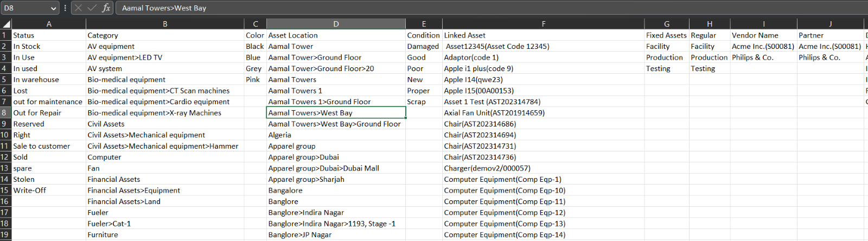868x241 pixels.
Task: Click the Fixed Assets header cell
Action: 667,35
